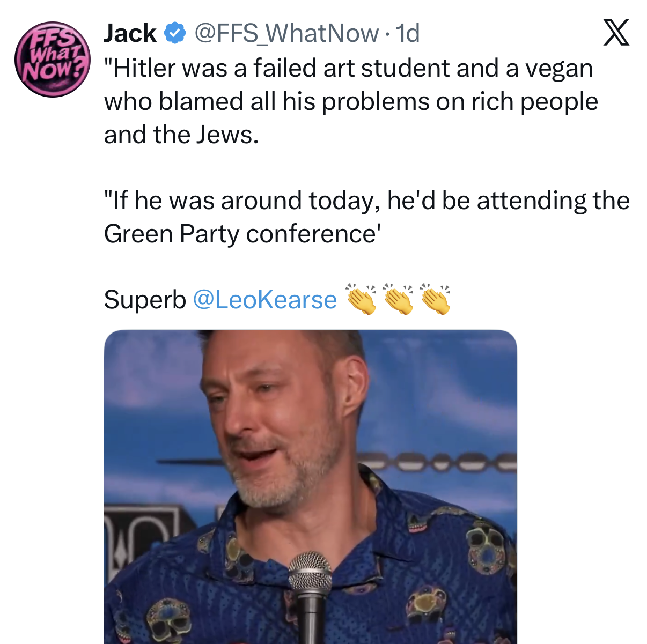The width and height of the screenshot is (647, 644).
Task: Click the @FFS_WhatNow handle
Action: tap(286, 33)
